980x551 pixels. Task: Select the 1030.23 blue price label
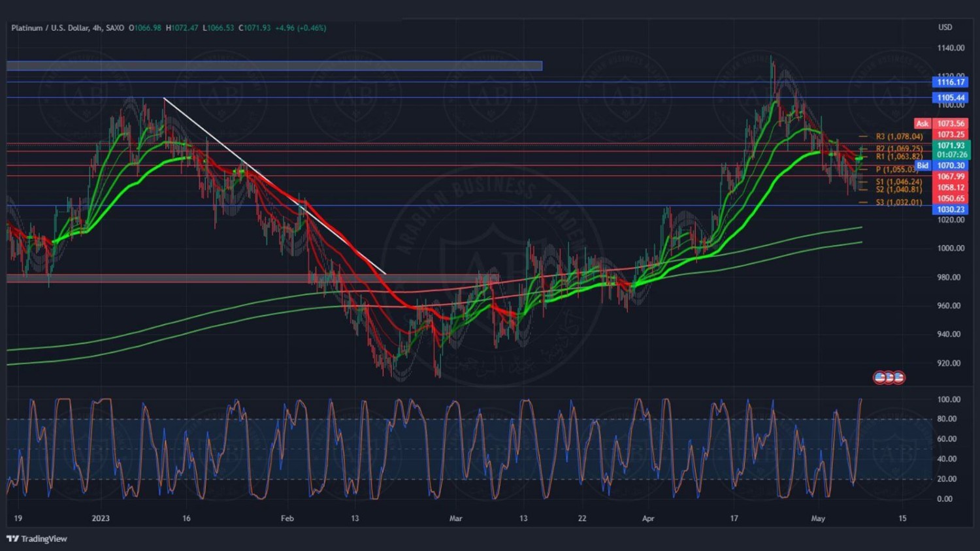point(950,210)
